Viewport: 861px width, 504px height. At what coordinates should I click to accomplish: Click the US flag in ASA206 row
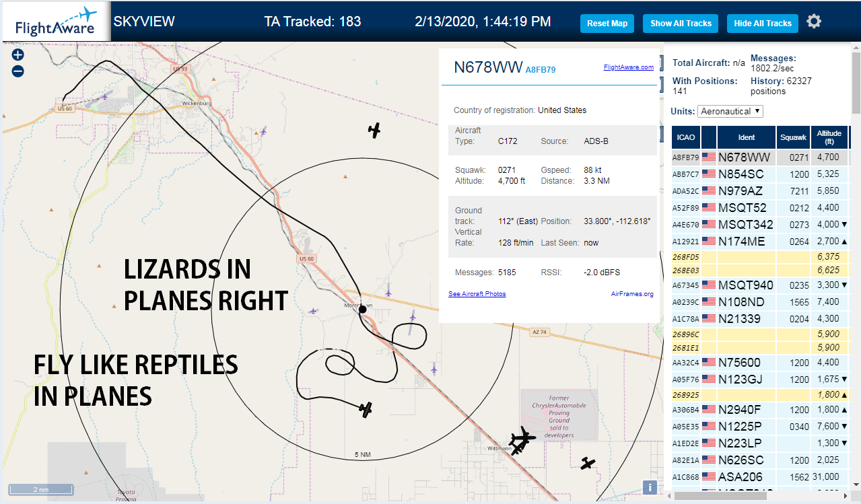pos(709,477)
